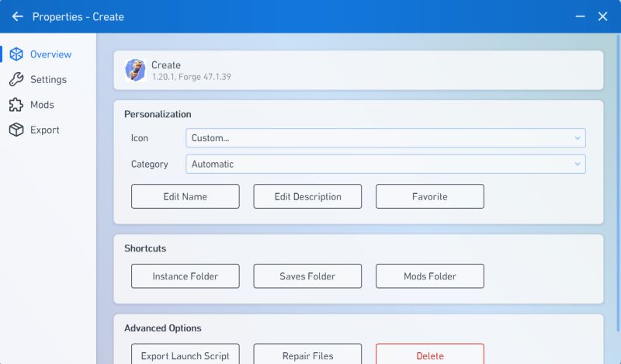Viewport: 621px width, 364px height.
Task: Click the Create instance avatar icon
Action: pyautogui.click(x=135, y=70)
